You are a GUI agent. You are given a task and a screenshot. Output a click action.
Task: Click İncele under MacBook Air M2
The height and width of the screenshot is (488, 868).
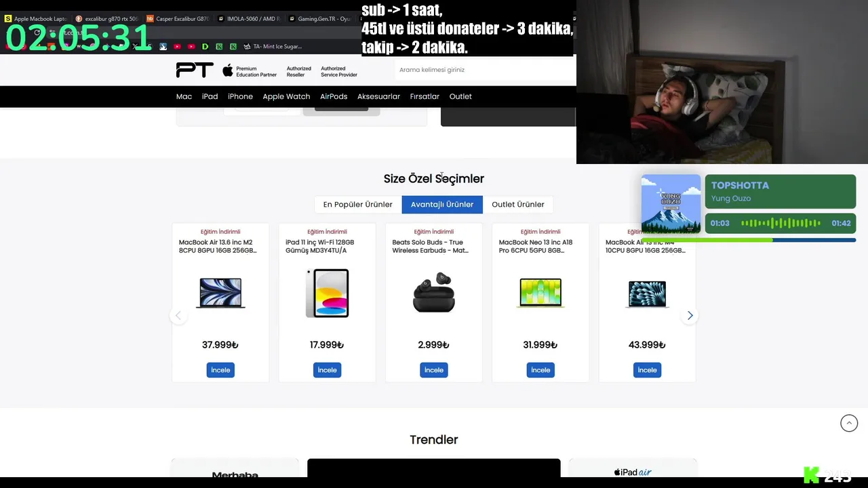click(x=220, y=370)
